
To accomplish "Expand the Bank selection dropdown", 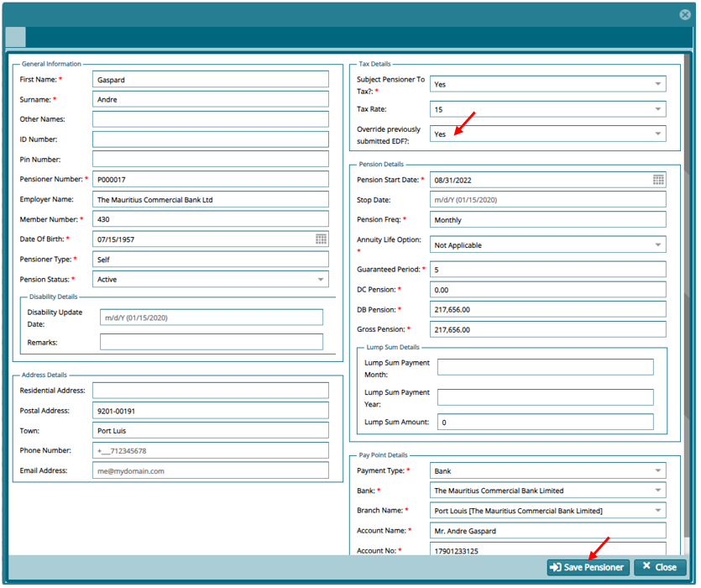I will pos(657,491).
